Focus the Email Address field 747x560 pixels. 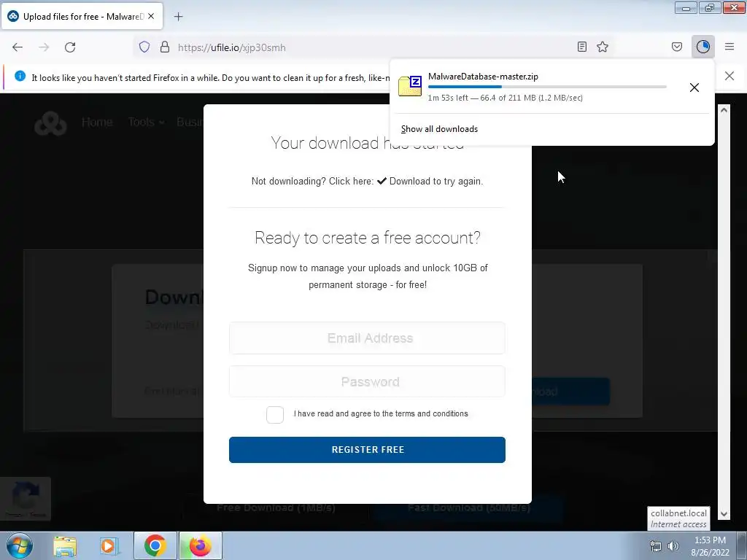coord(368,338)
